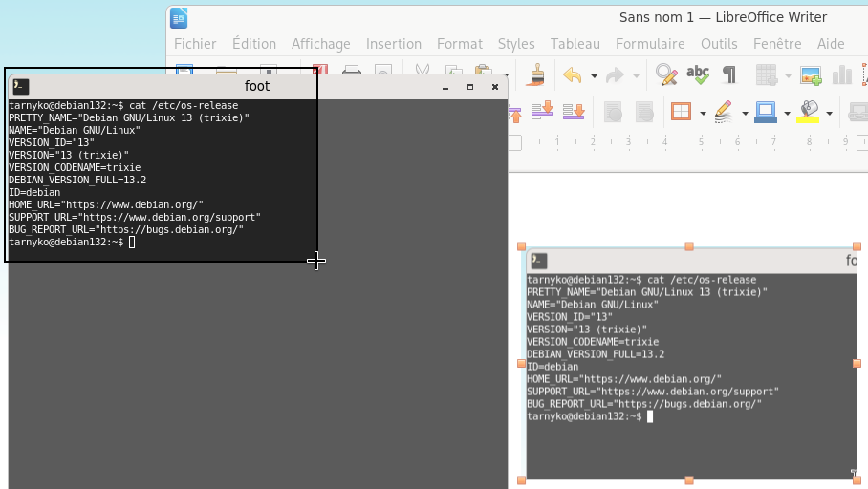Expand the Borders dropdown arrow
Screen dimensions: 868x489
(703, 114)
